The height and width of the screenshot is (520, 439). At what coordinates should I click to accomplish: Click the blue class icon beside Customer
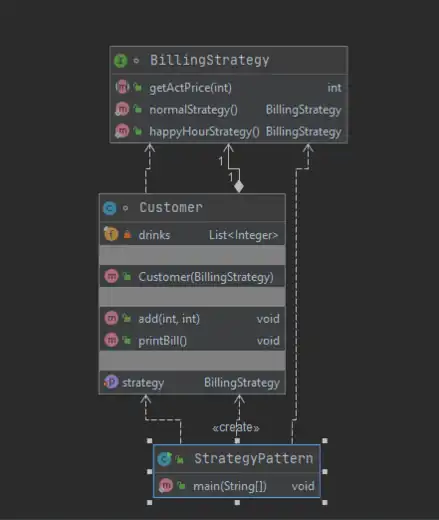tap(110, 208)
